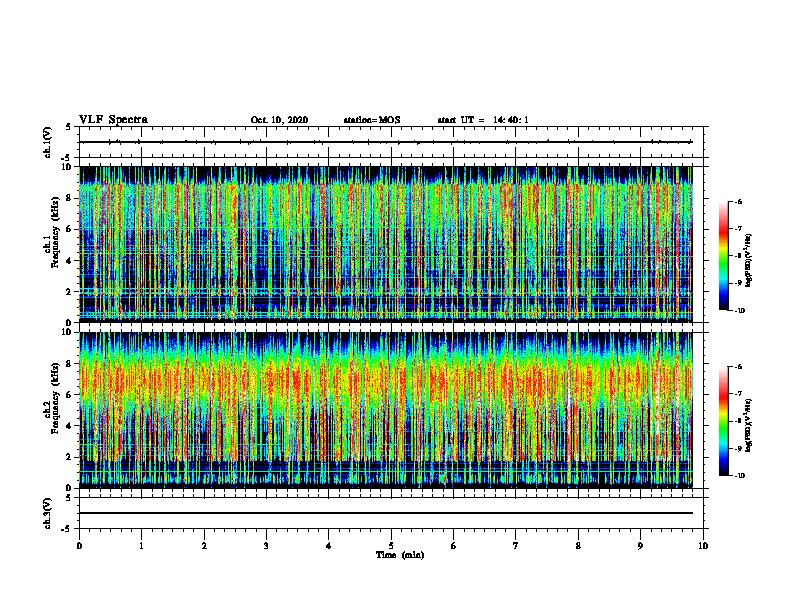Click the "7" tick on the time axis
This screenshot has height=612, width=792.
(516, 546)
